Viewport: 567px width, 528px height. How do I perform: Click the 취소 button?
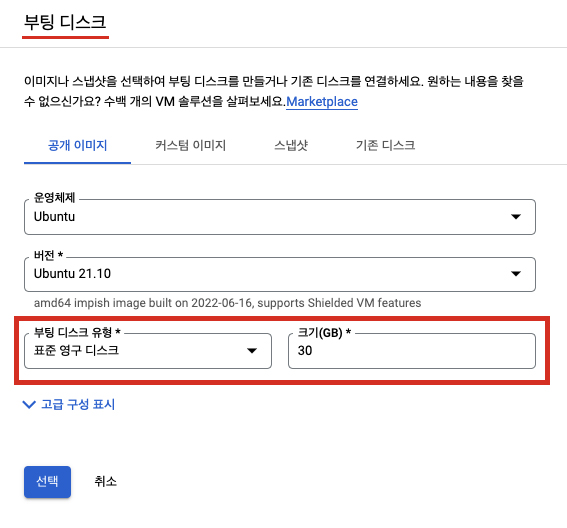[x=105, y=482]
